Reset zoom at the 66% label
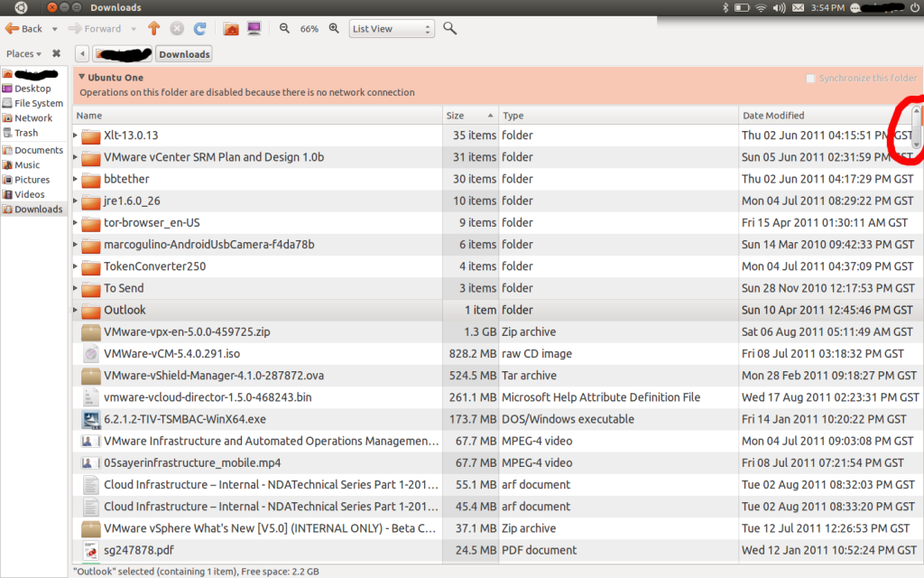Viewport: 924px width, 578px height. pyautogui.click(x=310, y=29)
